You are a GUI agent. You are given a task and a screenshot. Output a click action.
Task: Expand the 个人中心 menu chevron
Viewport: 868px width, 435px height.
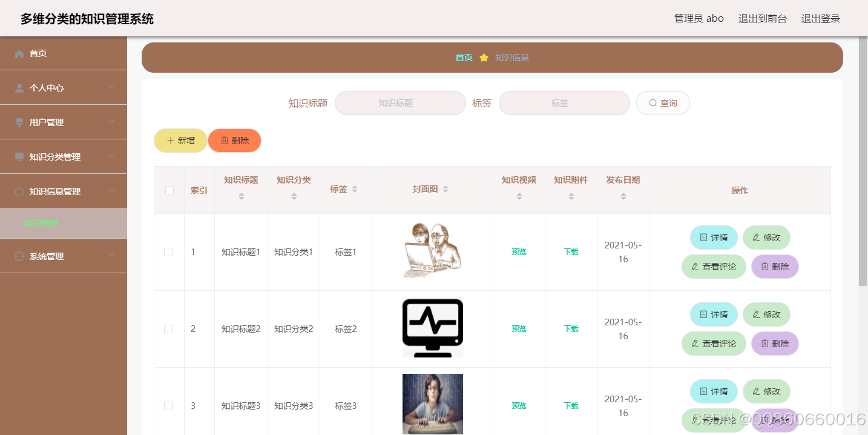pyautogui.click(x=111, y=87)
